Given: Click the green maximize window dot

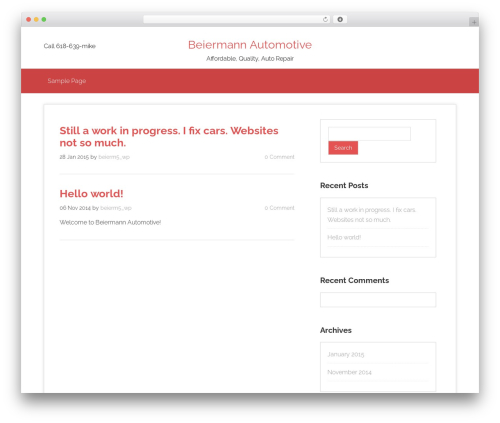Looking at the screenshot, I should (44, 19).
